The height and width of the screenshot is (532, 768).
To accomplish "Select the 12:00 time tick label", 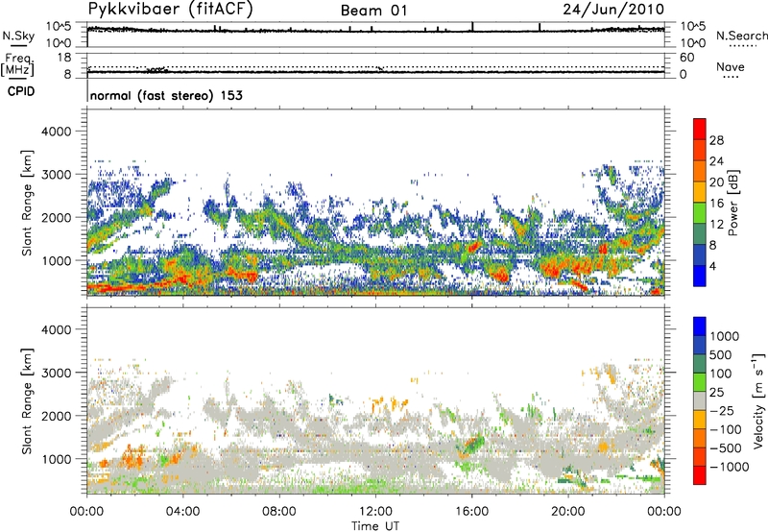I will 375,512.
